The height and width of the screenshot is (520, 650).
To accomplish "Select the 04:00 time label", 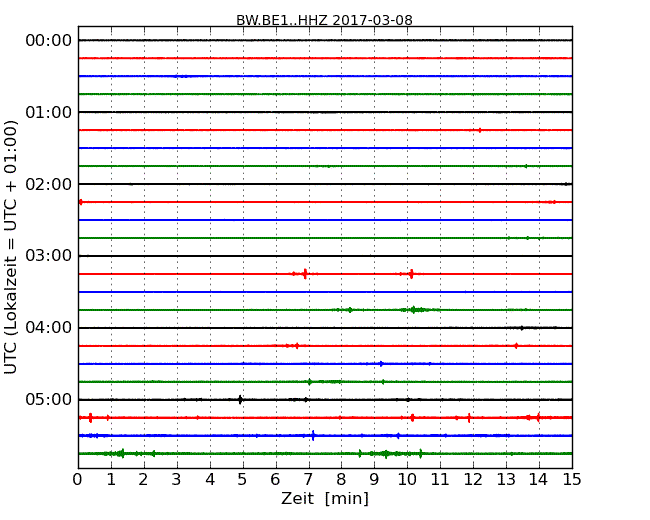I will coord(49,328).
